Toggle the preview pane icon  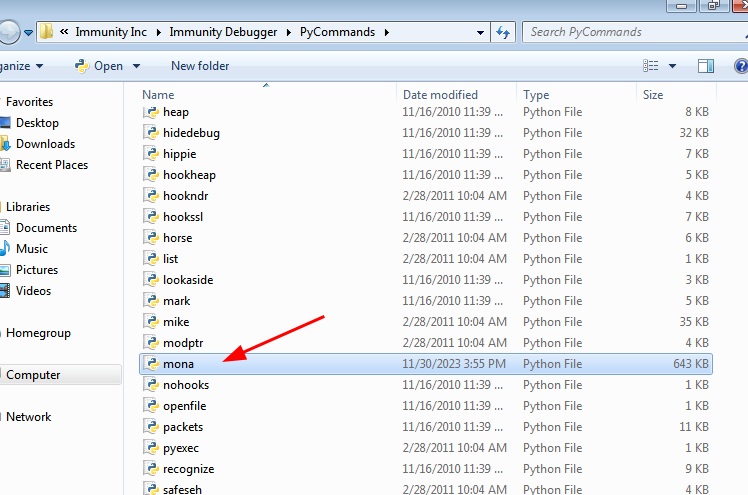[706, 66]
